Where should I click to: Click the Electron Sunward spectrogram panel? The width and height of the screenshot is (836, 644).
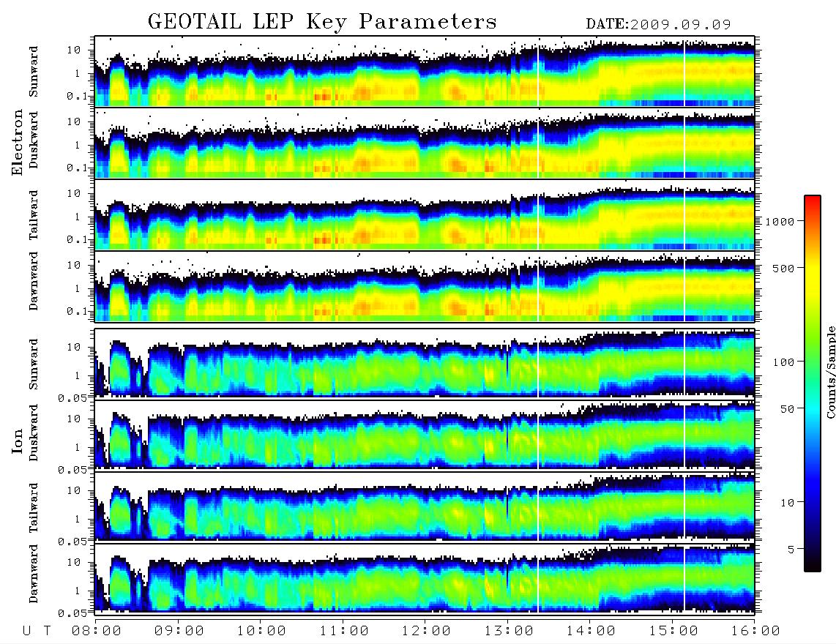pos(425,72)
